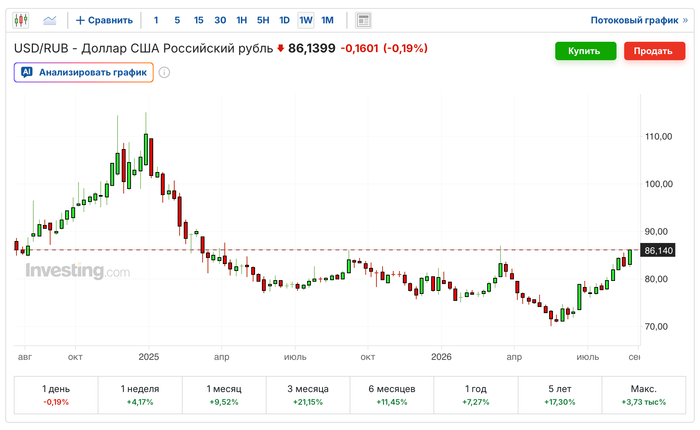Select the 1W timeframe
Image resolution: width=700 pixels, height=430 pixels.
click(x=306, y=20)
